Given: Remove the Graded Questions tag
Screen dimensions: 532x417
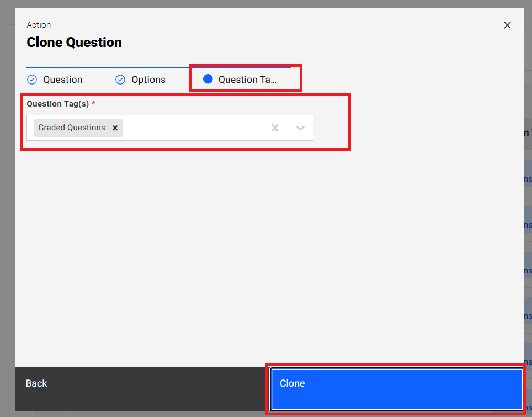Looking at the screenshot, I should [115, 128].
